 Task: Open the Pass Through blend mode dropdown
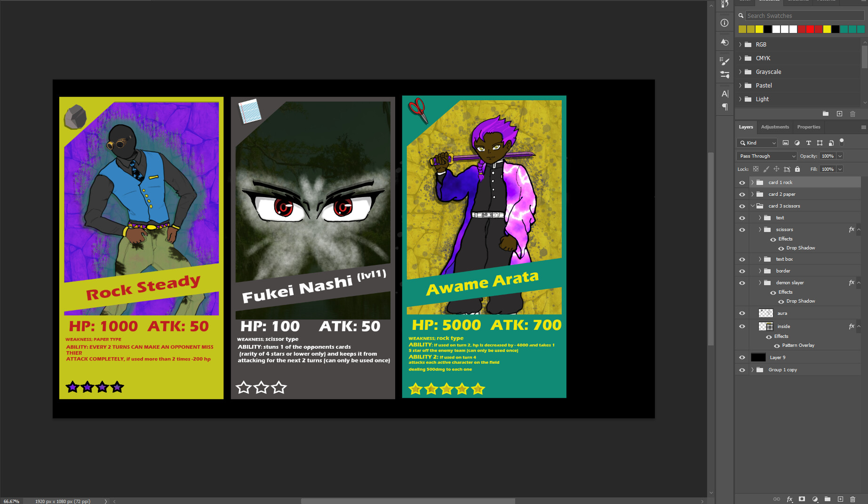coord(766,156)
